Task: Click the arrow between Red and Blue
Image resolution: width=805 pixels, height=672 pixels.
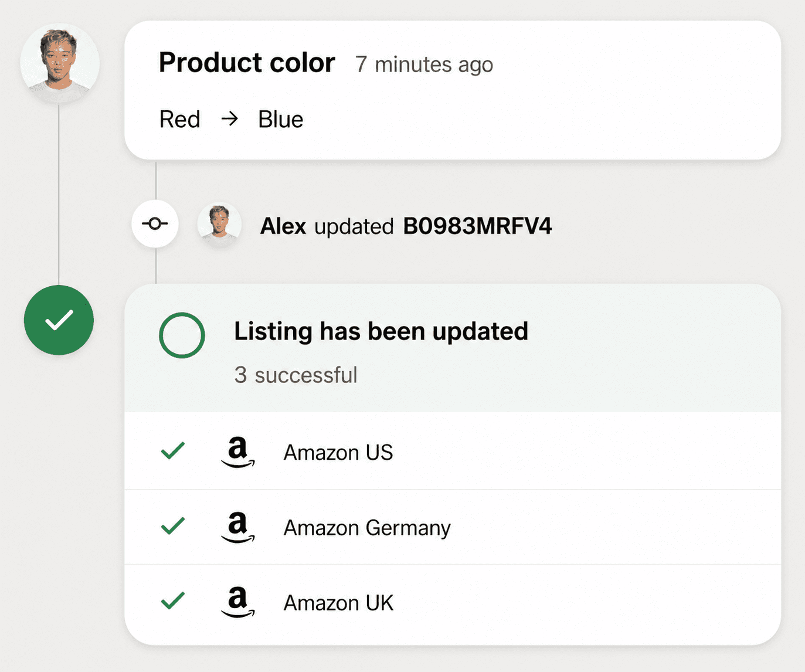Action: (230, 119)
